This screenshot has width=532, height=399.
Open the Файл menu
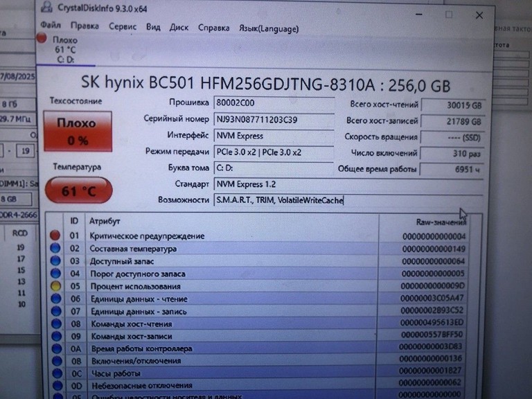51,25
